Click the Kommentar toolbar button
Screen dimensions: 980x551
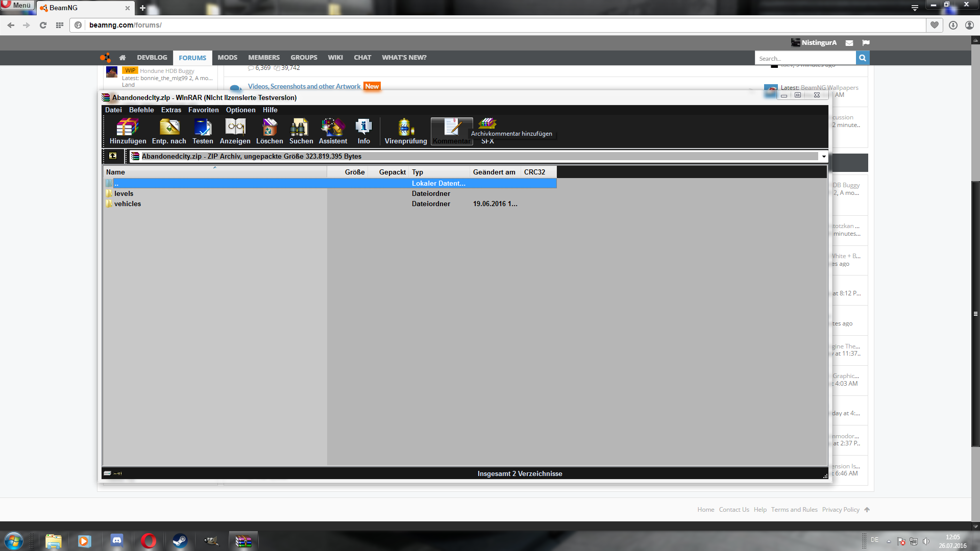pos(452,131)
